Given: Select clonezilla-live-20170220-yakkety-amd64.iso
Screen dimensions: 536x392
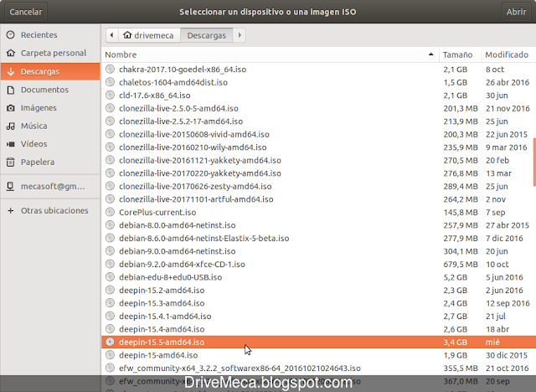Looking at the screenshot, I should [x=318, y=173].
